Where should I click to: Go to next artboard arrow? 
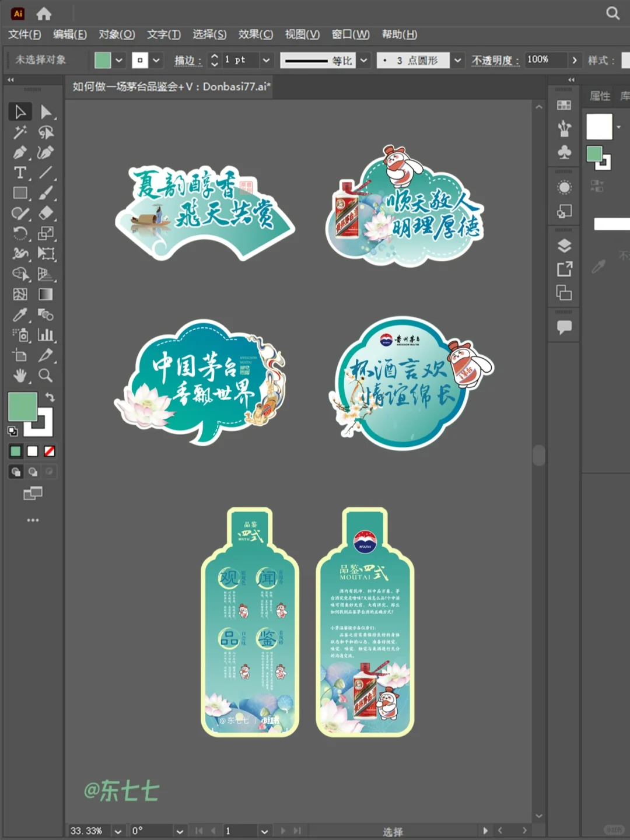click(x=283, y=831)
